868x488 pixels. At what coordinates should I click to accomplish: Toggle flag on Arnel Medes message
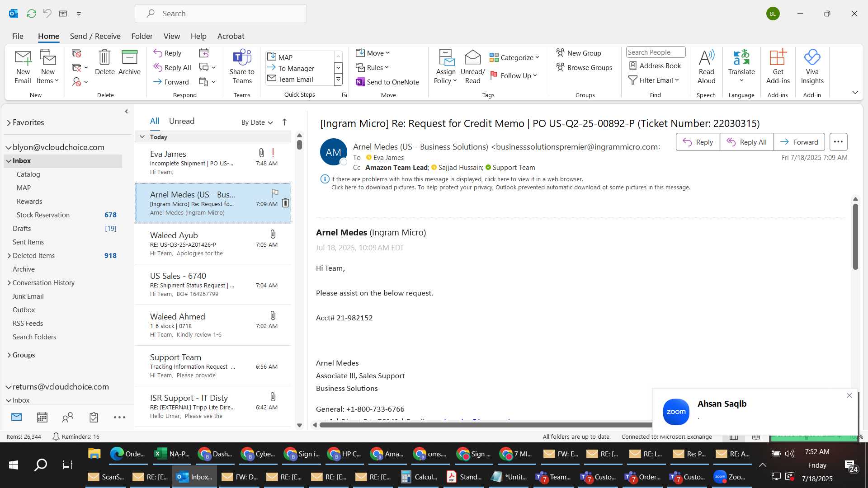click(275, 193)
